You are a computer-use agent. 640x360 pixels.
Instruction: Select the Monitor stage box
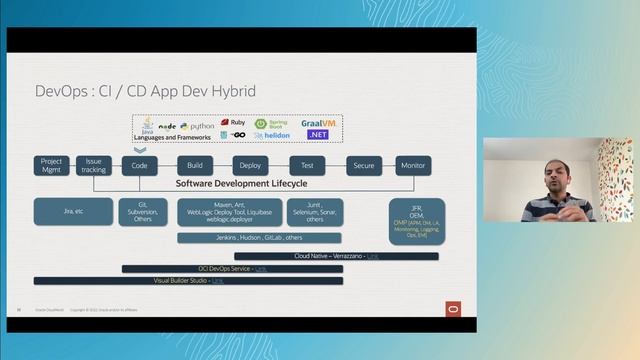[x=413, y=166]
